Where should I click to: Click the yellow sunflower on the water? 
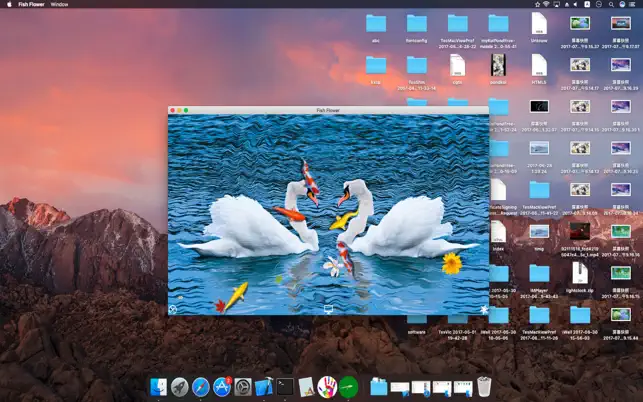(x=452, y=263)
